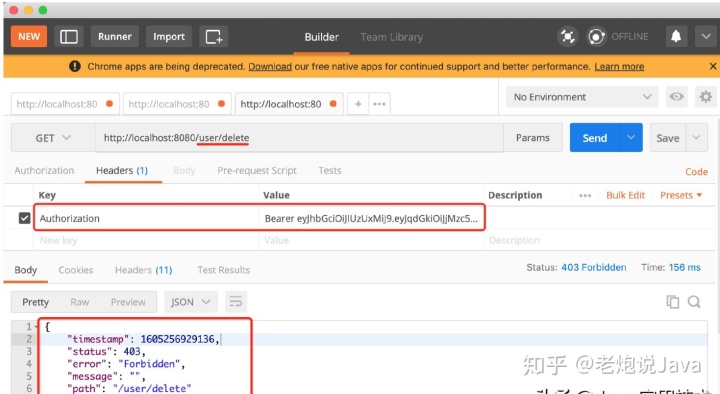Click the 156 ms time value
Image resolution: width=720 pixels, height=394 pixels.
pyautogui.click(x=684, y=267)
